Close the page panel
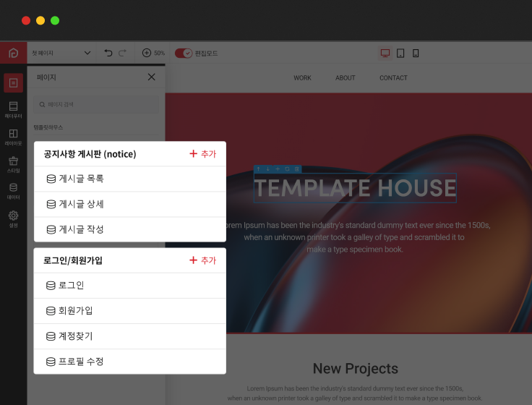Image resolution: width=532 pixels, height=405 pixels. click(151, 77)
